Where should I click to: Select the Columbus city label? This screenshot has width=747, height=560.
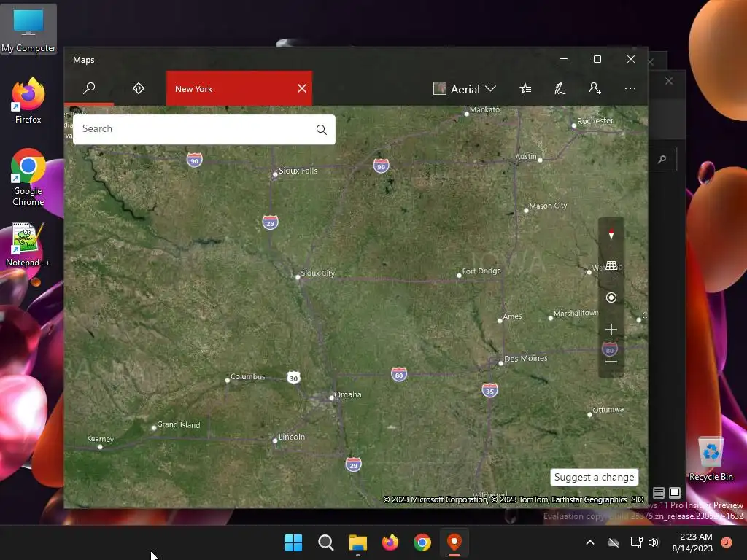[248, 376]
